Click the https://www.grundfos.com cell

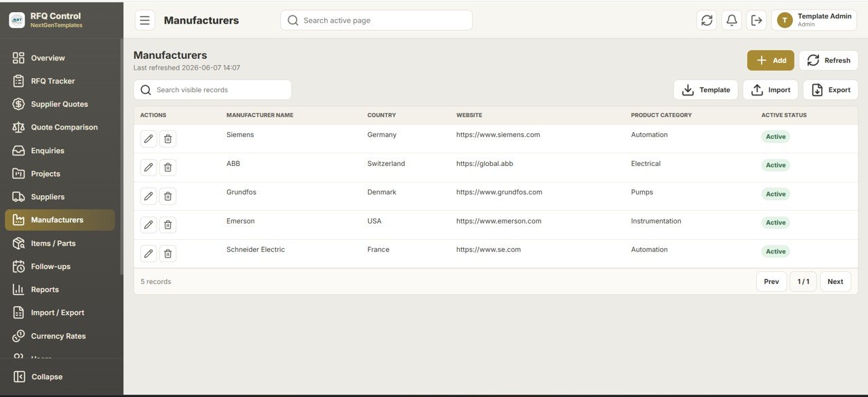pos(499,192)
